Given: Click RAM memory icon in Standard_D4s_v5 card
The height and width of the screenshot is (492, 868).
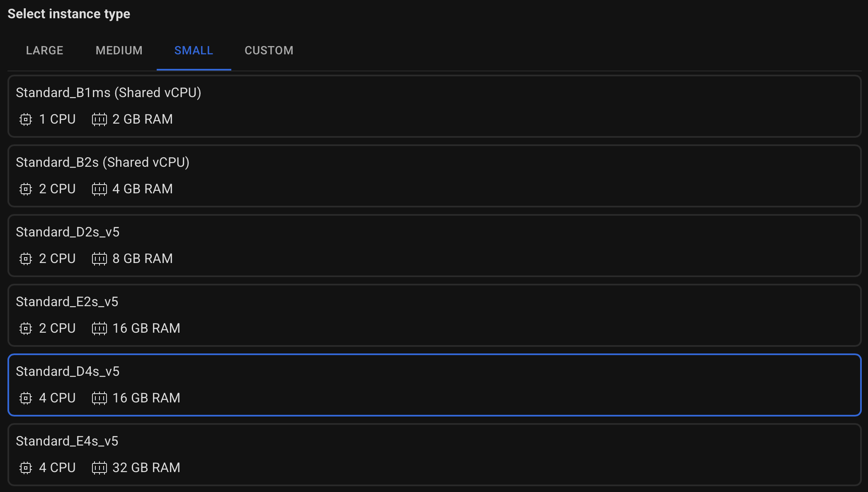Looking at the screenshot, I should (99, 398).
